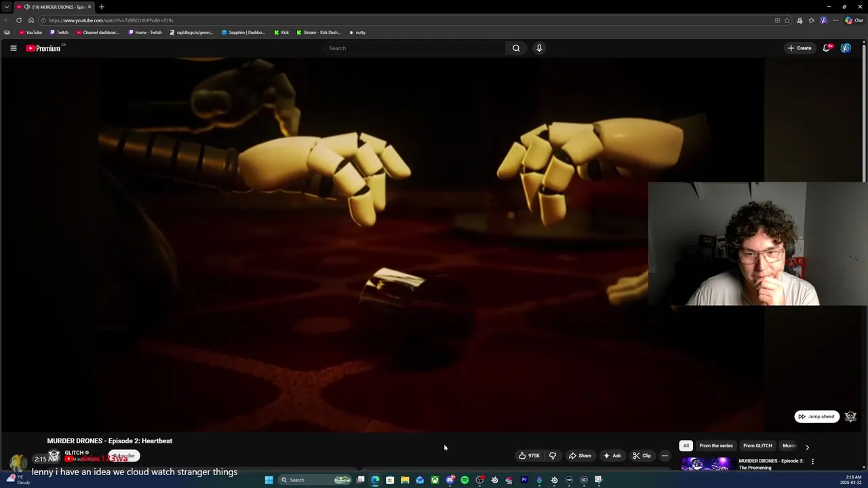The image size is (868, 488).
Task: Open browser profile avatar
Action: [x=823, y=20]
